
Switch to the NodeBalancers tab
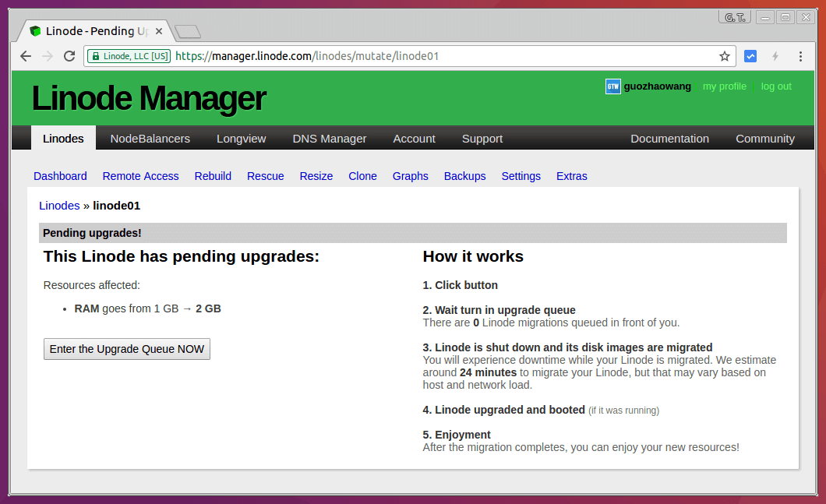click(x=150, y=139)
